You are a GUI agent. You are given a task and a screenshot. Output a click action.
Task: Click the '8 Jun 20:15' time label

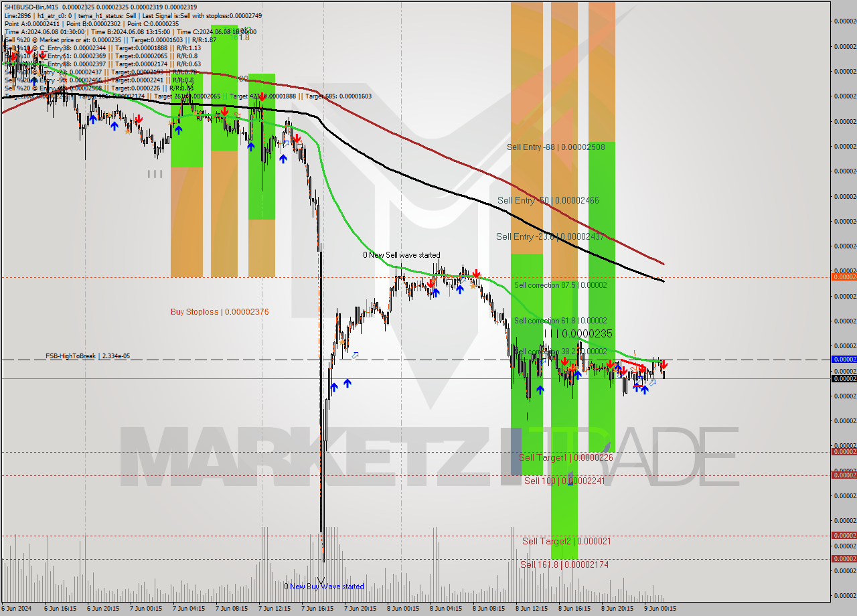[619, 609]
